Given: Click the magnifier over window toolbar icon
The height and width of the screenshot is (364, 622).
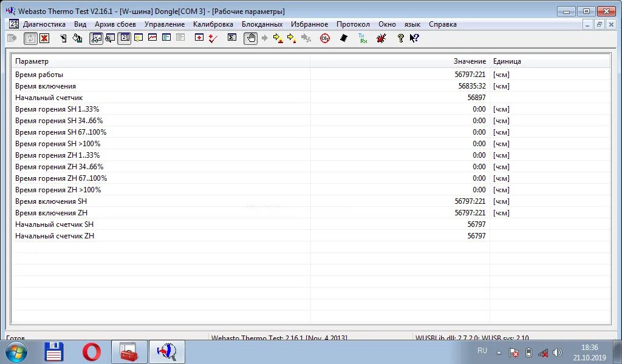Looking at the screenshot, I should pos(110,38).
